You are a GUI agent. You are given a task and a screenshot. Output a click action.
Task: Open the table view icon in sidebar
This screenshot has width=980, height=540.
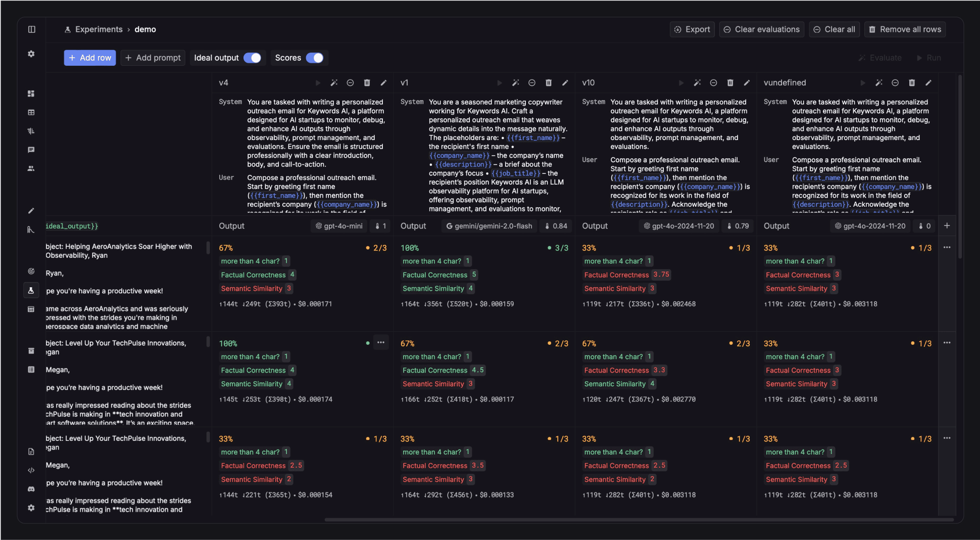pos(31,112)
